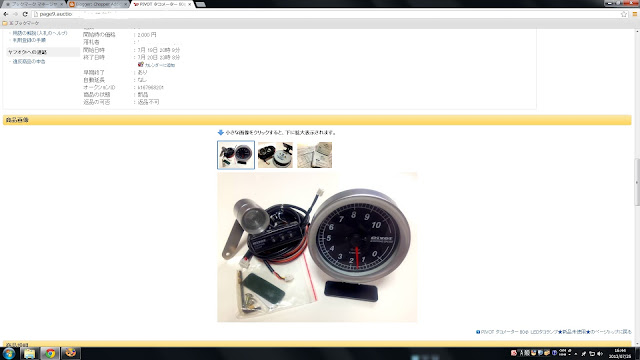Click the start date value 7月19日
The height and width of the screenshot is (360, 640).
159,50
